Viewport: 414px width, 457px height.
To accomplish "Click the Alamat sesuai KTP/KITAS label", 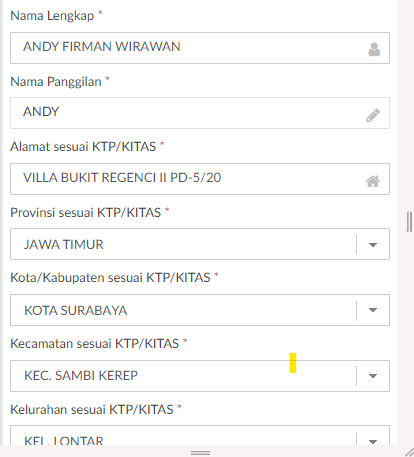I will 83,147.
